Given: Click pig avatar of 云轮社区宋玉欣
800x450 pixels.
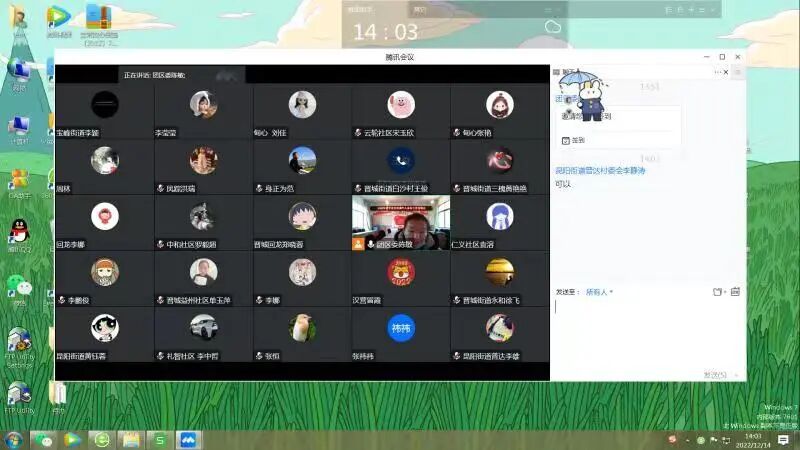Looking at the screenshot, I should pyautogui.click(x=401, y=105).
